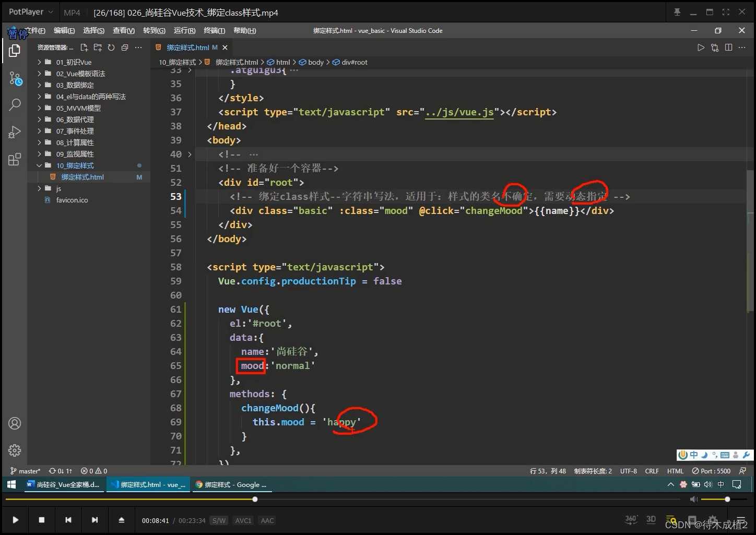Image resolution: width=756 pixels, height=535 pixels.
Task: Click the body breadcrumb in the editor
Action: tap(311, 62)
